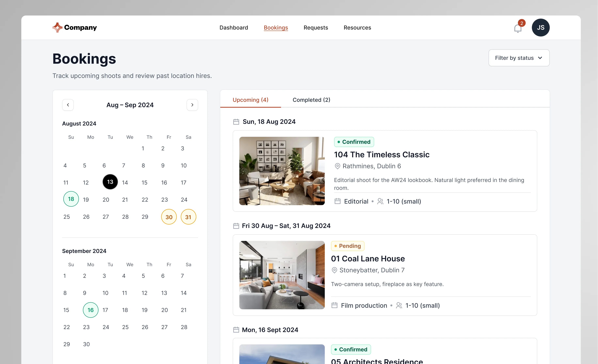Click the Pending status badge
Screen dimensions: 598x364
coord(348,246)
